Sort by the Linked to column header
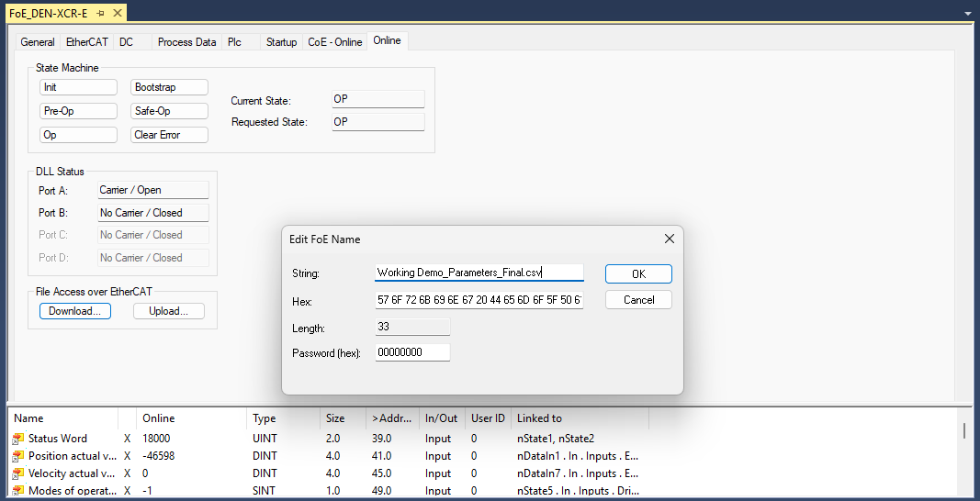This screenshot has height=501, width=980. pyautogui.click(x=580, y=418)
